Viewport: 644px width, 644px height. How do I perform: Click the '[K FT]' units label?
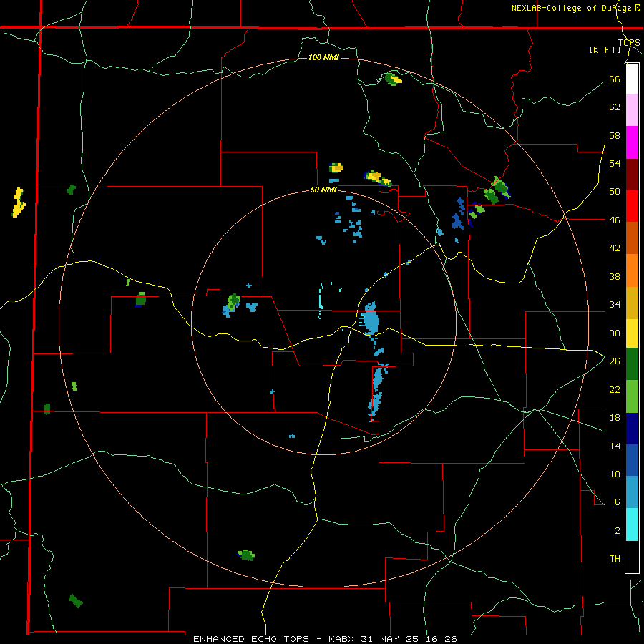coord(605,50)
